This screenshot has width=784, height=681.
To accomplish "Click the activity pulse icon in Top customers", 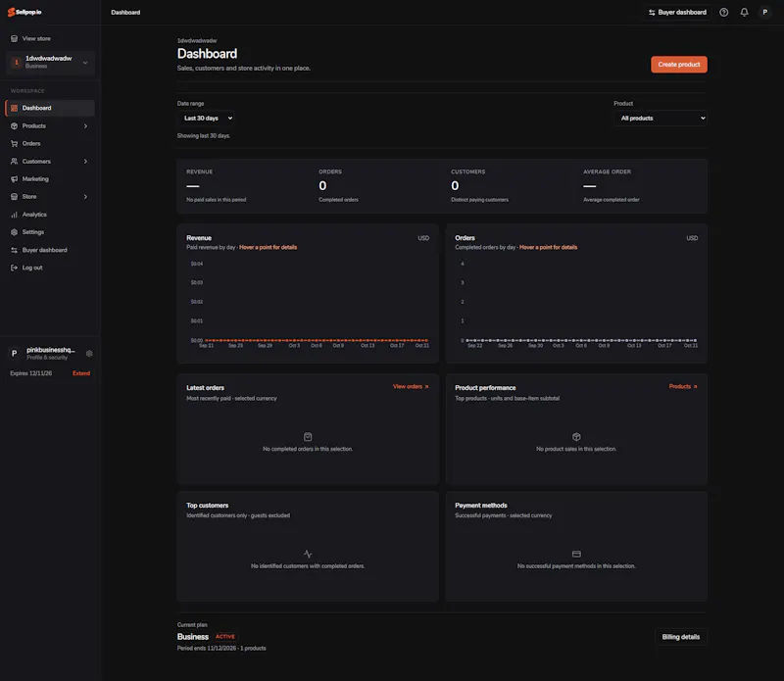I will (x=308, y=554).
